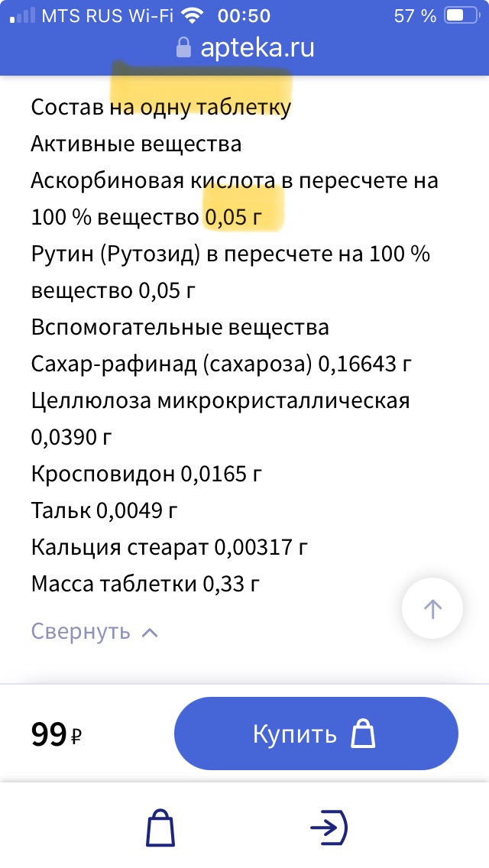Tap the 57 % battery percentage text

[415, 16]
